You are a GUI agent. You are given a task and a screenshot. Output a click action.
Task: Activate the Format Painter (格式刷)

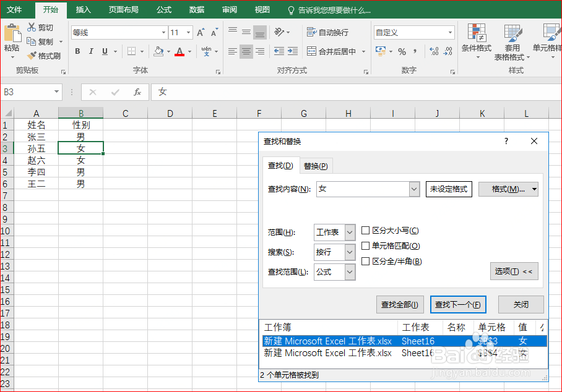click(x=44, y=56)
